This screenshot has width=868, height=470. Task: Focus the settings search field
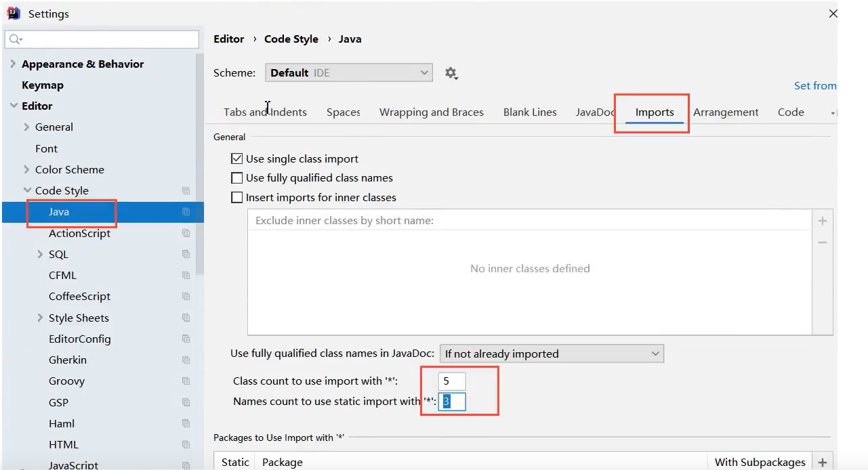coord(102,39)
